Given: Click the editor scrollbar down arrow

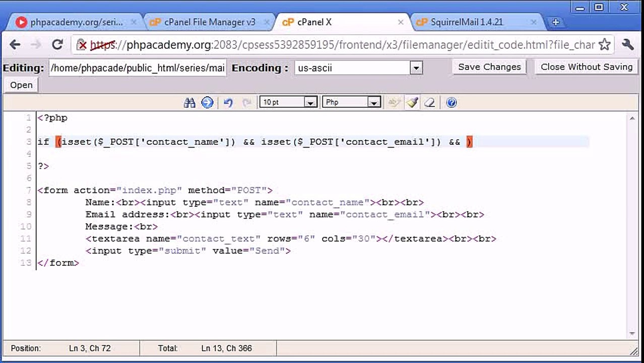Looking at the screenshot, I should [x=632, y=334].
